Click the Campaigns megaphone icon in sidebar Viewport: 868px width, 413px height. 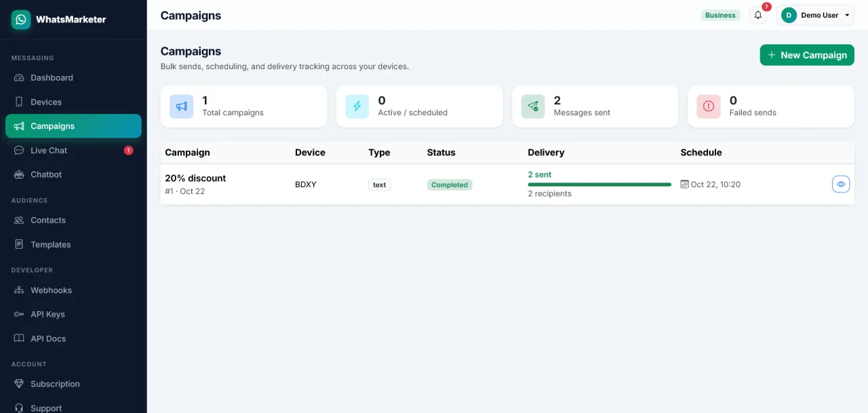pos(19,126)
